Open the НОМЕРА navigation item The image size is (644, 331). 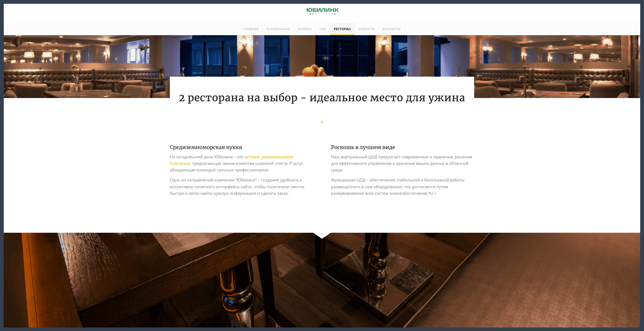pyautogui.click(x=304, y=29)
